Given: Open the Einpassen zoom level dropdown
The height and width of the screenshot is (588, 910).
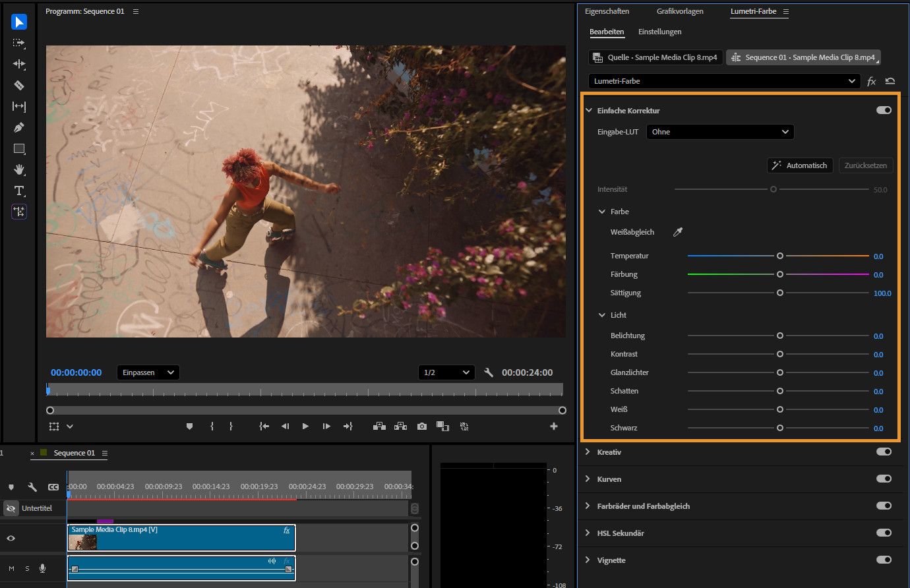Looking at the screenshot, I should [x=148, y=372].
